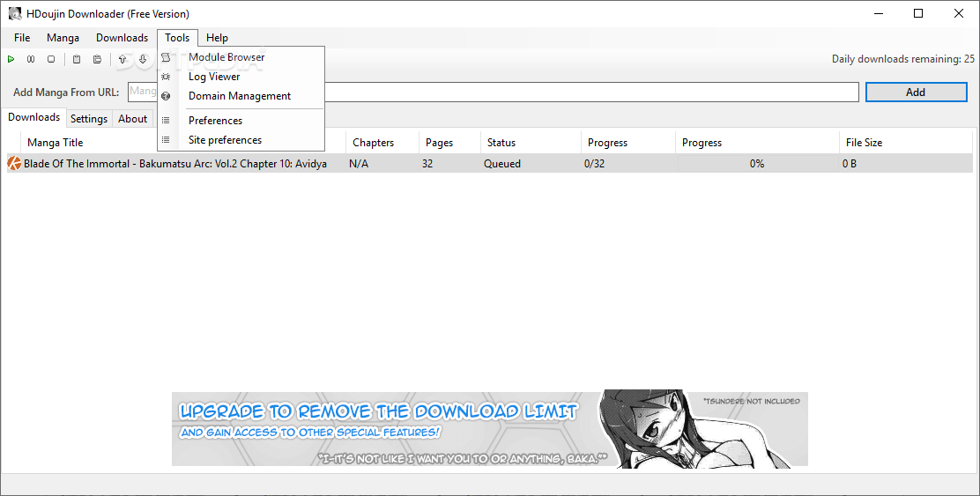Sort by the Manga Title column header
980x496 pixels.
182,143
